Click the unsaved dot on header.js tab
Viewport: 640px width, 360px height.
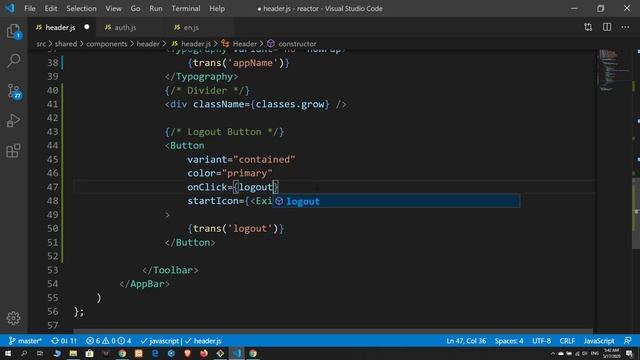point(87,27)
